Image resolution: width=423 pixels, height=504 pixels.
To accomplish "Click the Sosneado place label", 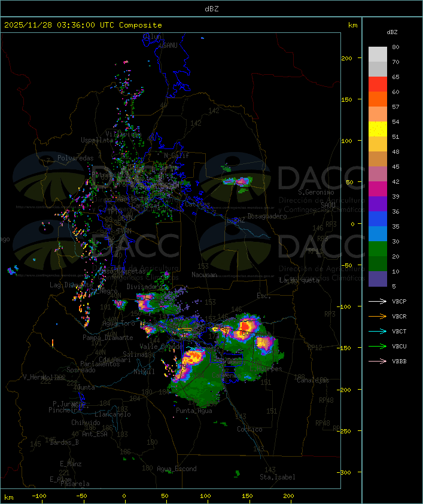I will pos(81,370).
